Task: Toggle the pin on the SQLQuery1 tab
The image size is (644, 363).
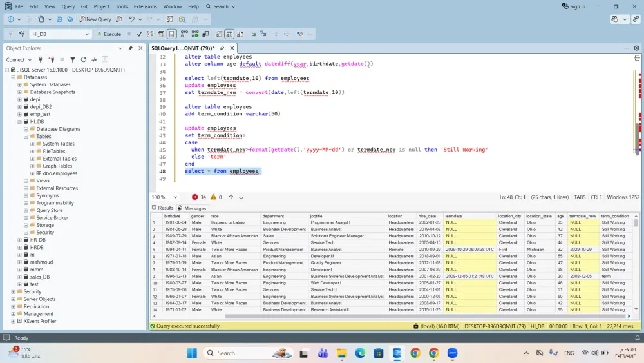Action: (x=222, y=48)
